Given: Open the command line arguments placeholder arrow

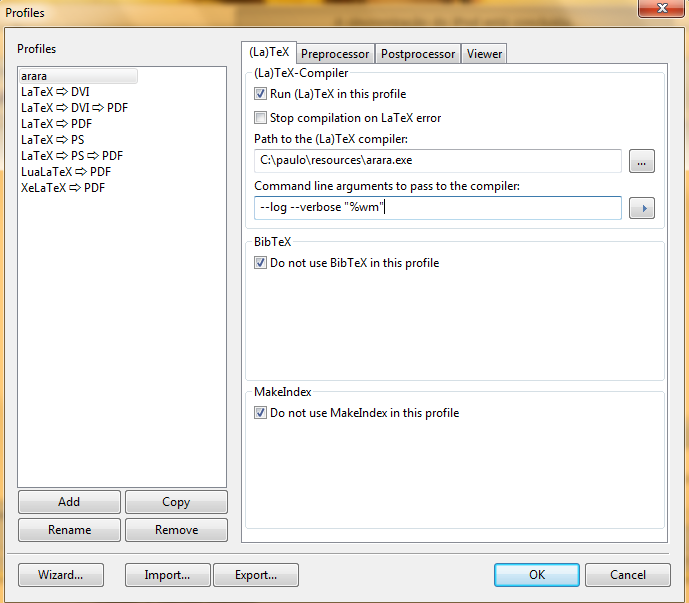Looking at the screenshot, I should click(641, 208).
